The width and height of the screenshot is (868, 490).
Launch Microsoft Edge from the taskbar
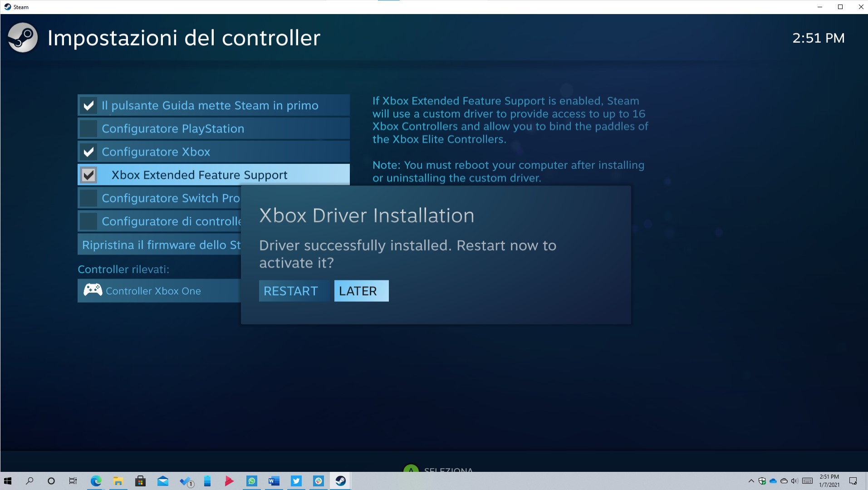click(x=96, y=481)
